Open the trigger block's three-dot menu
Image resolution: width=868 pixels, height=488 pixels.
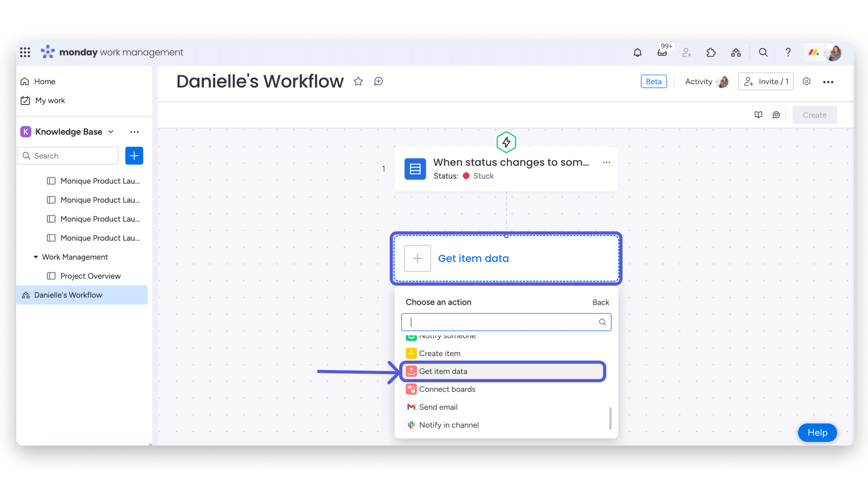[607, 162]
